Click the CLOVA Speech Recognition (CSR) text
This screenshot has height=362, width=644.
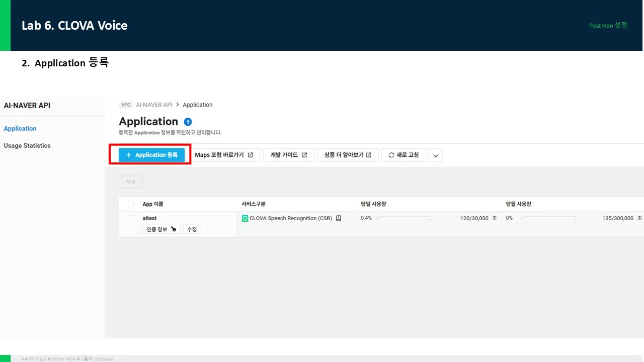[x=291, y=218]
